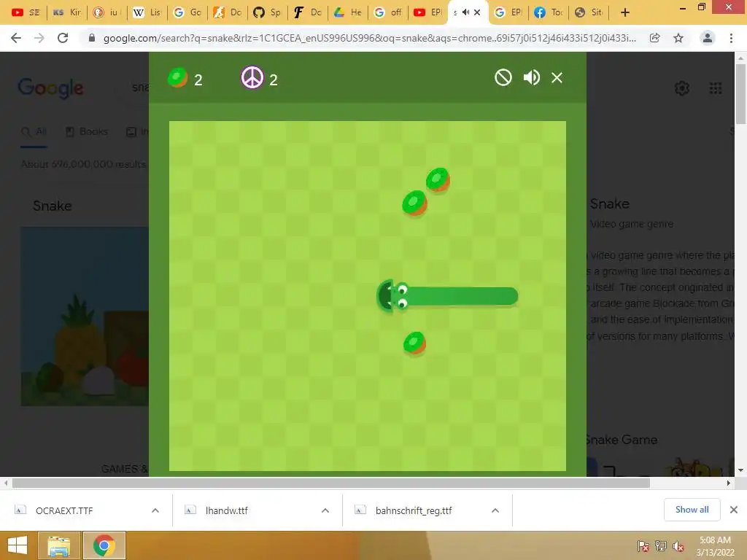Viewport: 747px width, 560px height.
Task: Switch to the GitHub 'Sp' tab
Action: 267,12
